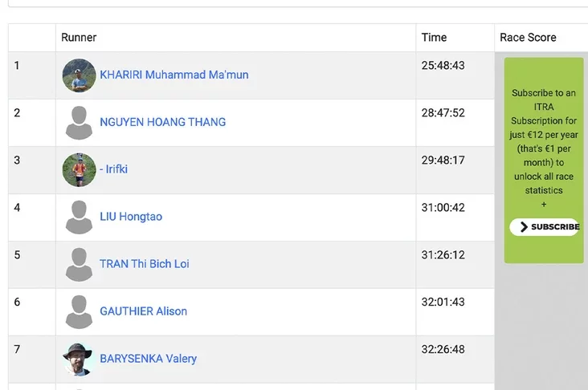
Task: Open LIU Hongtao's runner page link
Action: pyautogui.click(x=131, y=217)
